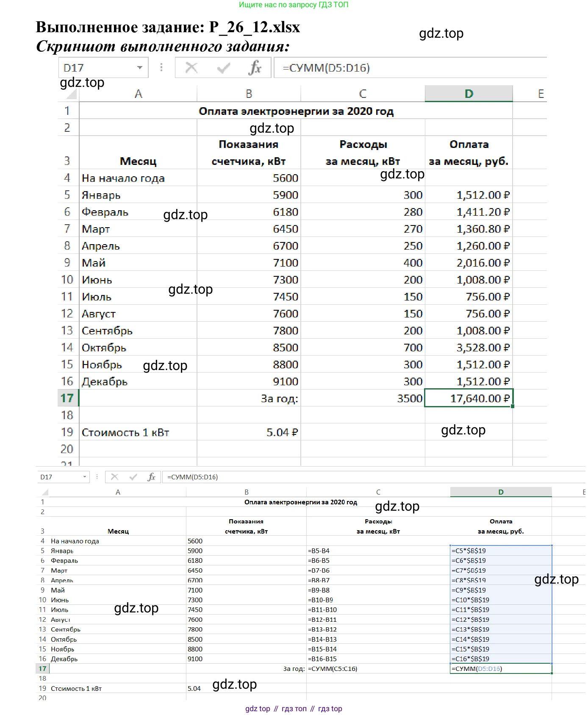Click the Cancel (X) icon in the top formula bar

coord(191,68)
